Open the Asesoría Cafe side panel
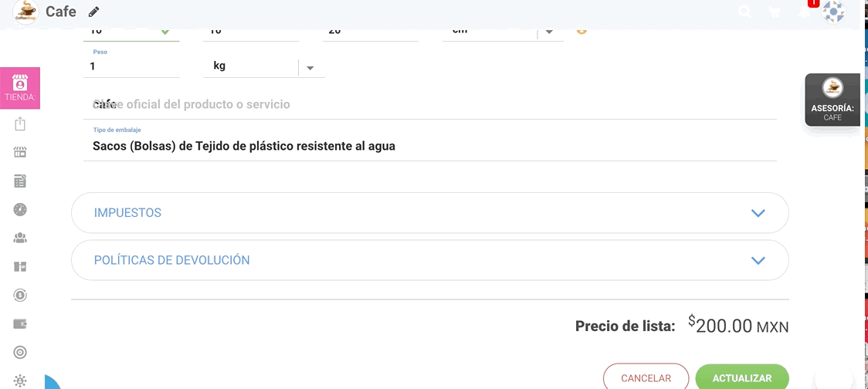This screenshot has height=389, width=868. pyautogui.click(x=832, y=100)
